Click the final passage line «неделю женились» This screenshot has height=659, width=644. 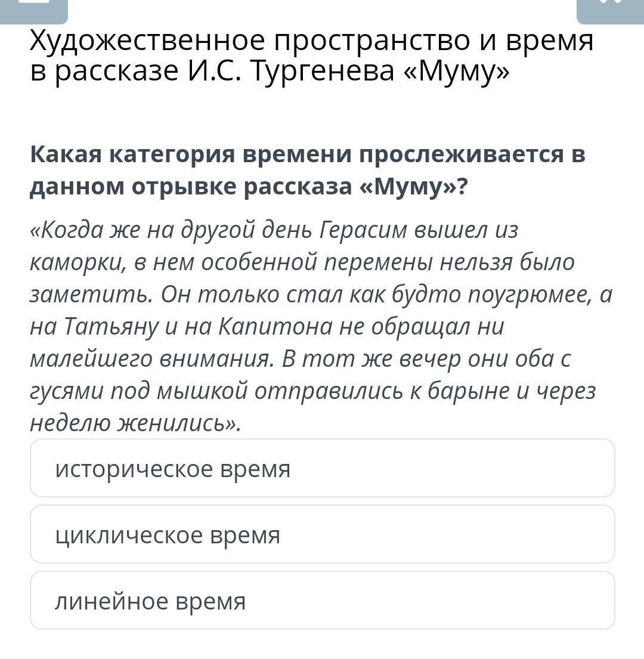click(x=135, y=423)
